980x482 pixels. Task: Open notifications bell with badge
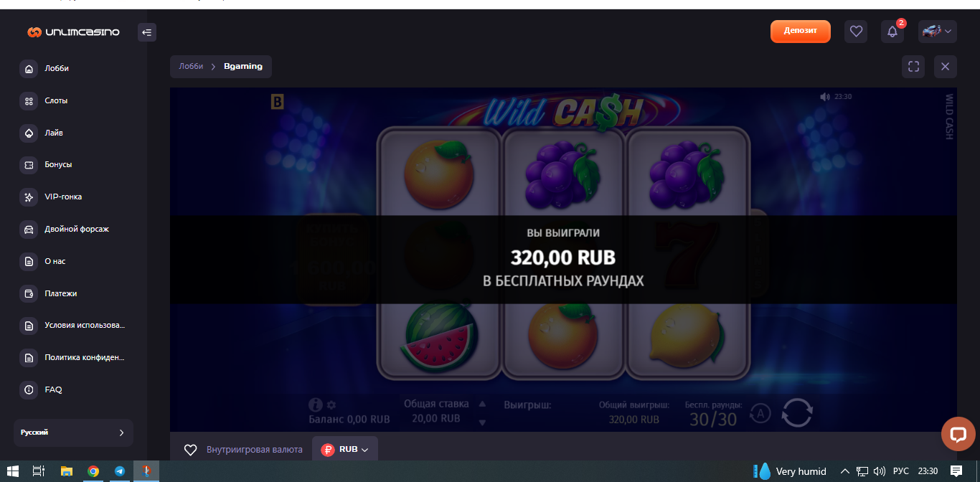pos(892,32)
